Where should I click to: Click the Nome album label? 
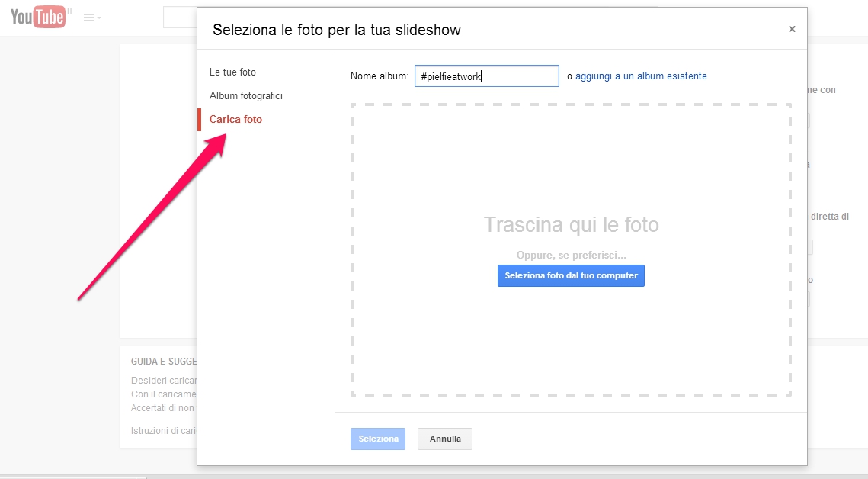tap(380, 76)
